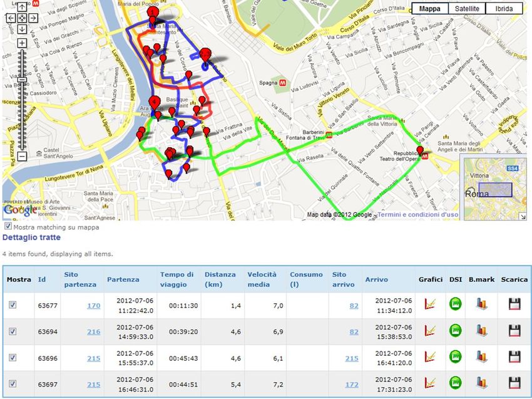Open the benchmark icon for trip 63696

tap(481, 357)
